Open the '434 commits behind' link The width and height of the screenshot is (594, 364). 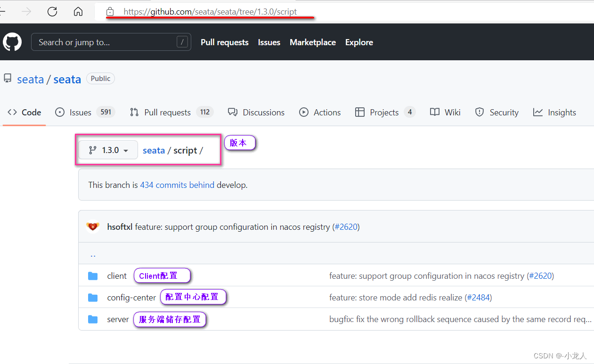pyautogui.click(x=177, y=185)
